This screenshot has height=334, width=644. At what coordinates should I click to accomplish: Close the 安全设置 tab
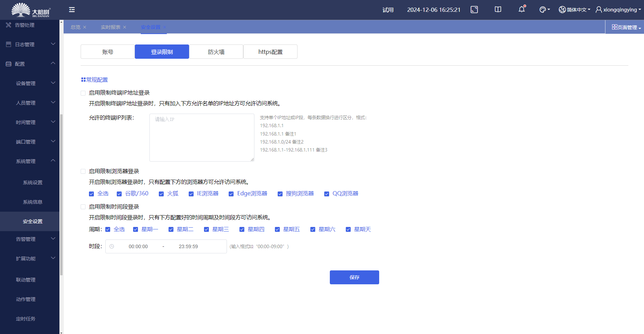164,27
